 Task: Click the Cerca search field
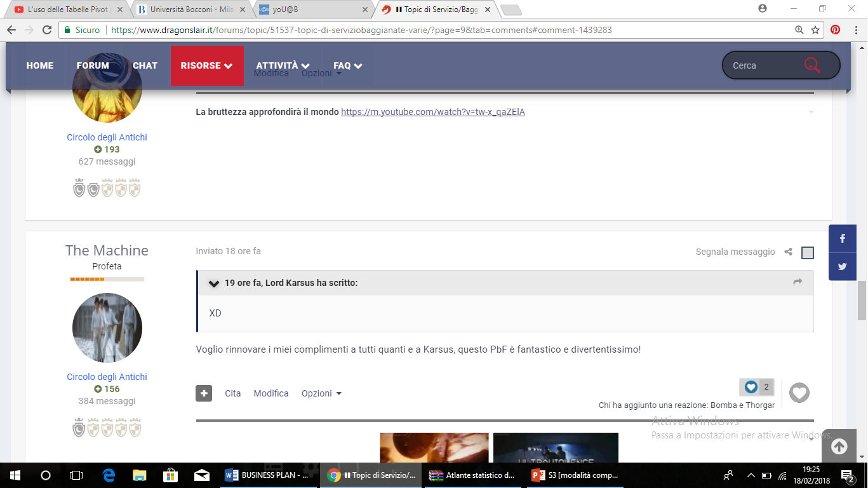[x=762, y=65]
